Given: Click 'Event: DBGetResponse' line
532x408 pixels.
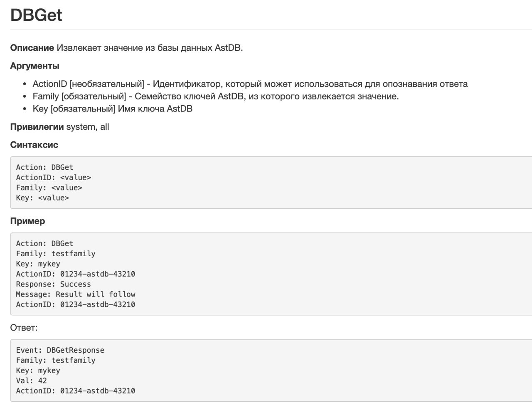Looking at the screenshot, I should click(60, 350).
